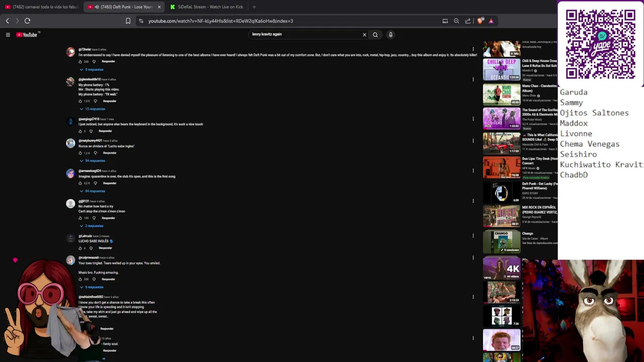Open options menu for @matybunny4431 comment

click(x=473, y=141)
